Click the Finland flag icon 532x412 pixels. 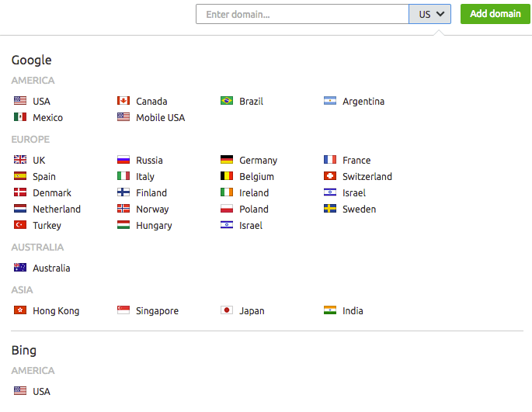[x=123, y=192]
